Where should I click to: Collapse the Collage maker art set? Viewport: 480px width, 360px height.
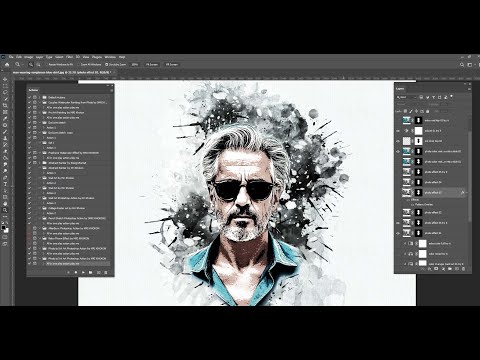coord(40,208)
